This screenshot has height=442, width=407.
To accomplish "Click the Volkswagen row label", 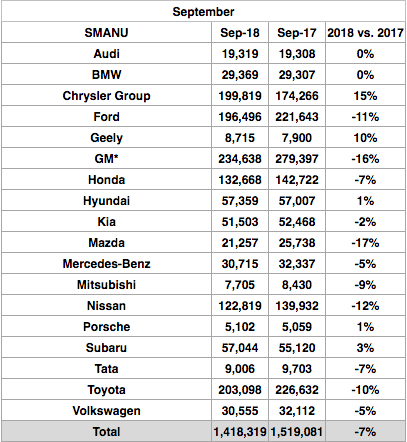I will click(x=106, y=411).
